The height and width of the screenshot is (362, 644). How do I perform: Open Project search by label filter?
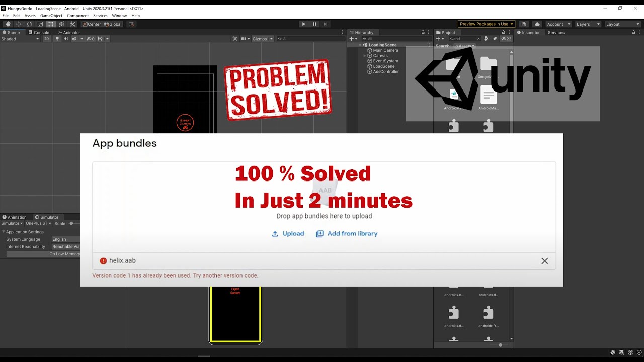[495, 39]
